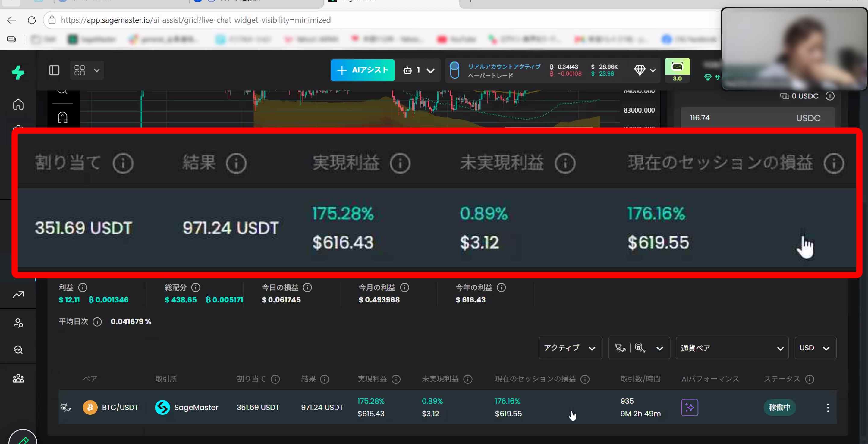Click the 取引数/時間 column header
The image size is (868, 444).
click(x=640, y=379)
